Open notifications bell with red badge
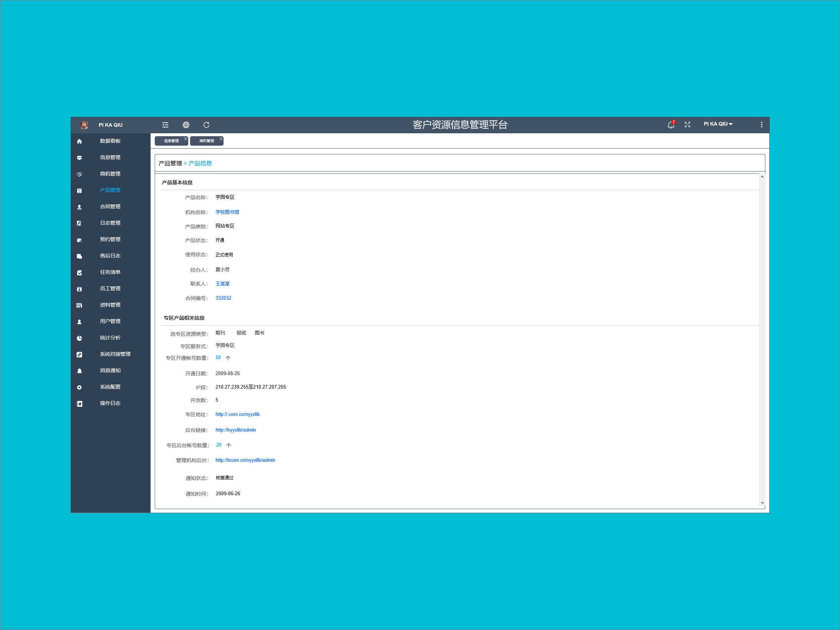Viewport: 840px width, 630px height. pyautogui.click(x=671, y=125)
